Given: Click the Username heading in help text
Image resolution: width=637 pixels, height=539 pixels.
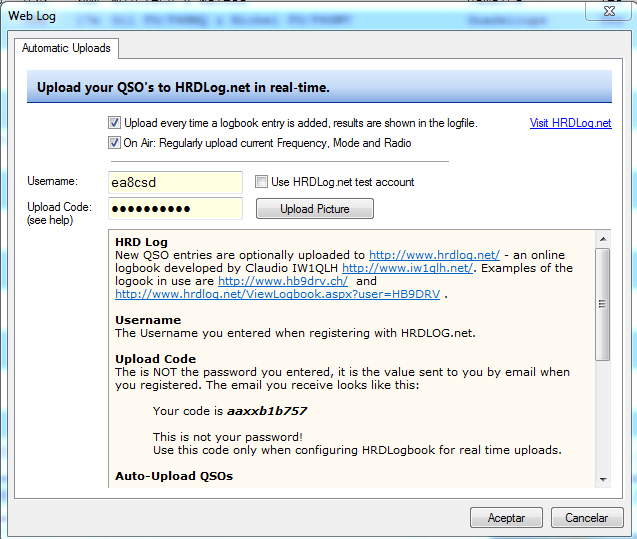Looking at the screenshot, I should 148,320.
